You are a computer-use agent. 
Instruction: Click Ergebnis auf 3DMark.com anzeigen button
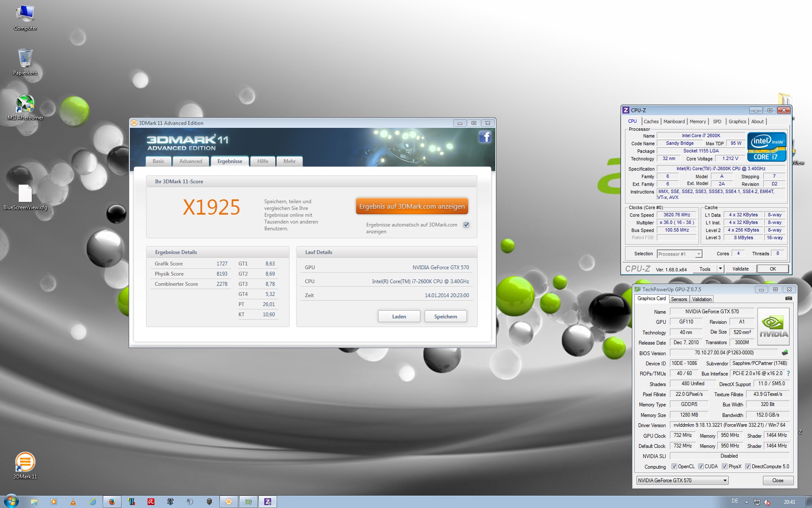click(412, 207)
